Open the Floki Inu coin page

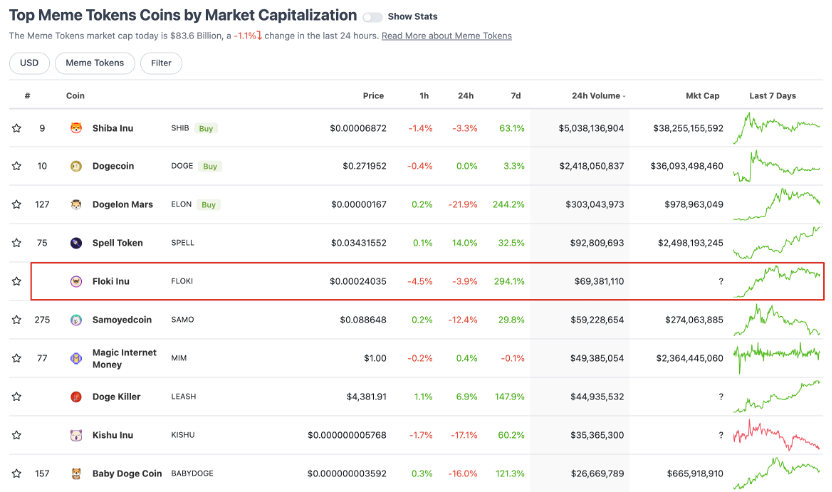111,281
